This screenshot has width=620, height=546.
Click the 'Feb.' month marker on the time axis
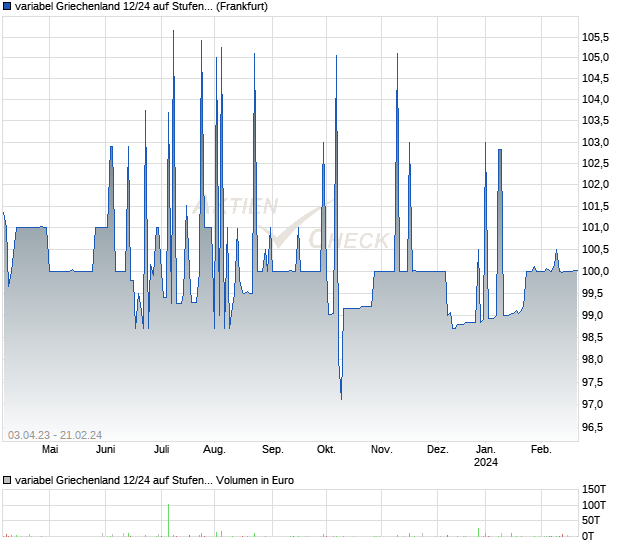541,449
